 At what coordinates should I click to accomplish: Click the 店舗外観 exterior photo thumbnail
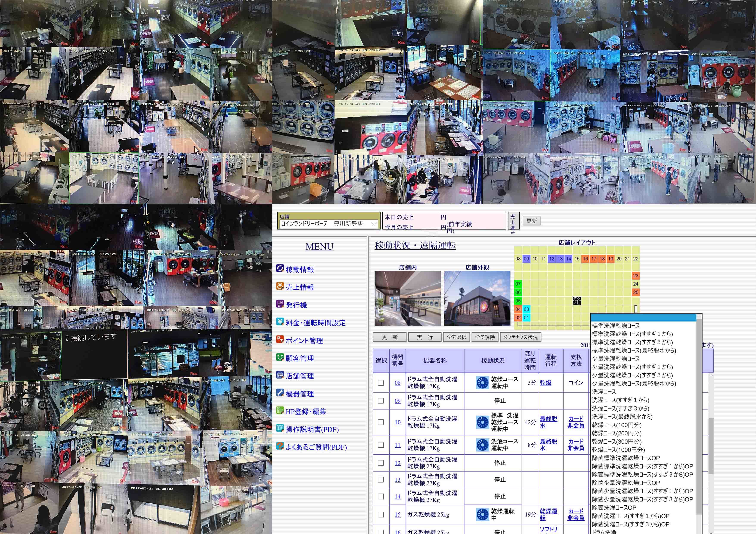(477, 298)
